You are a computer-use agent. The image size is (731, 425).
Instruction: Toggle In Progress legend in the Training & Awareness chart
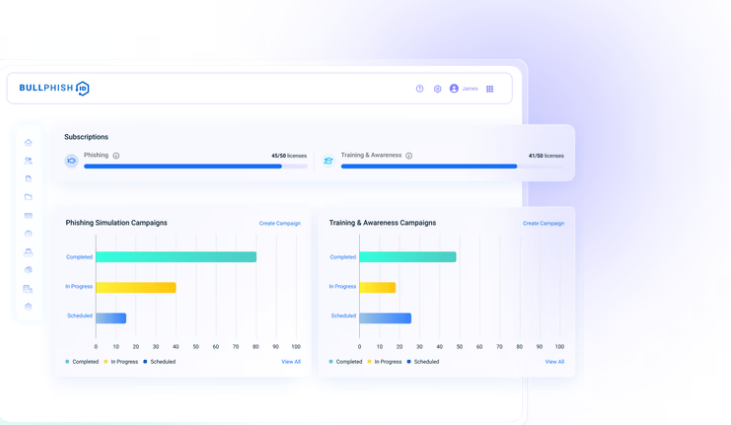pyautogui.click(x=385, y=362)
